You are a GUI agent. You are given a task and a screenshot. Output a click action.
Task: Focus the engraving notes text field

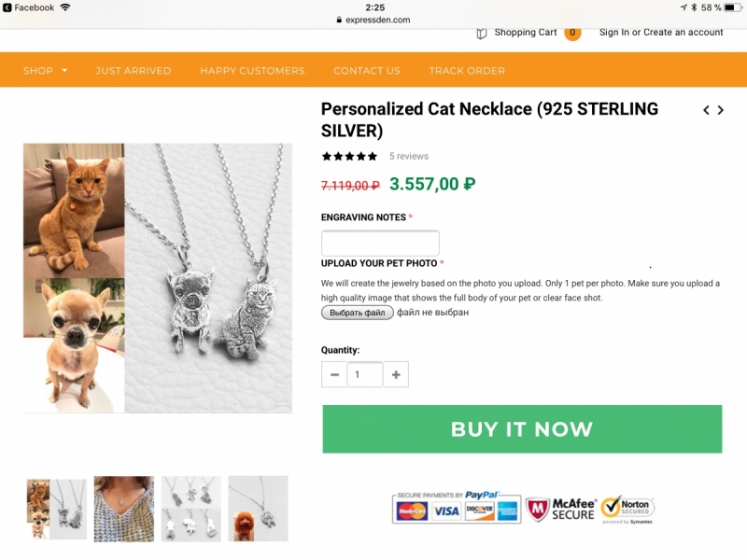tap(380, 244)
